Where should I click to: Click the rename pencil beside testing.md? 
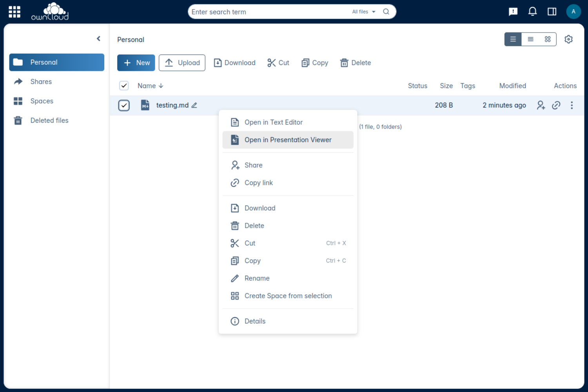pos(194,105)
